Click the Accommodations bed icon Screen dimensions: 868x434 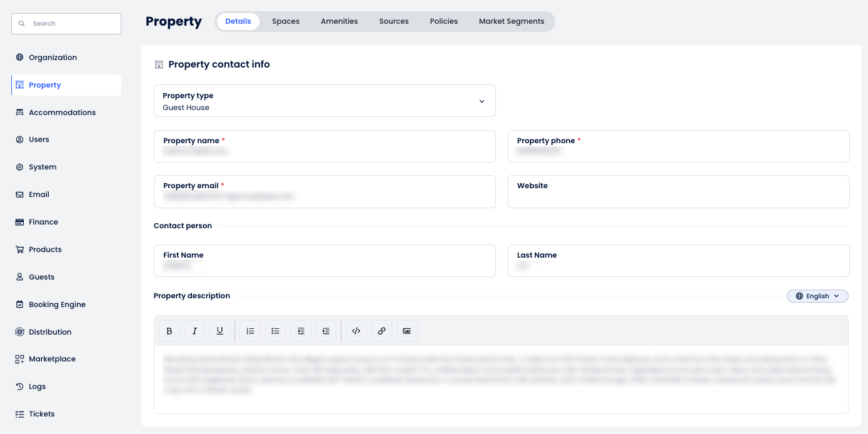tap(19, 113)
